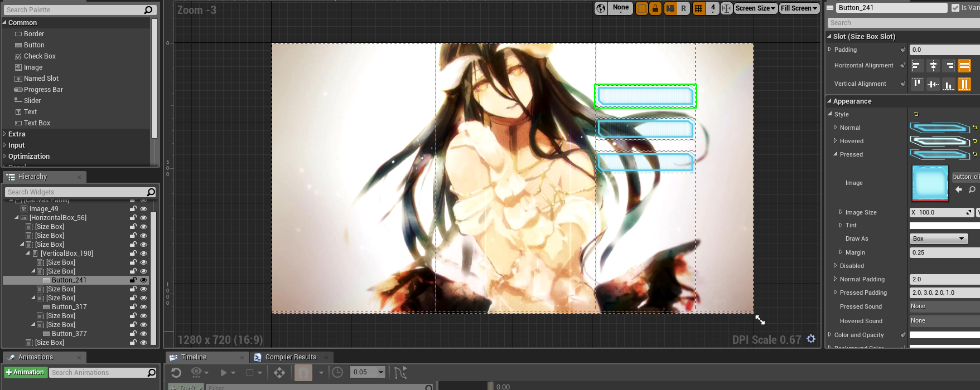Click the timeline clock time-snap icon
Image resolution: width=980 pixels, height=390 pixels.
tap(337, 372)
